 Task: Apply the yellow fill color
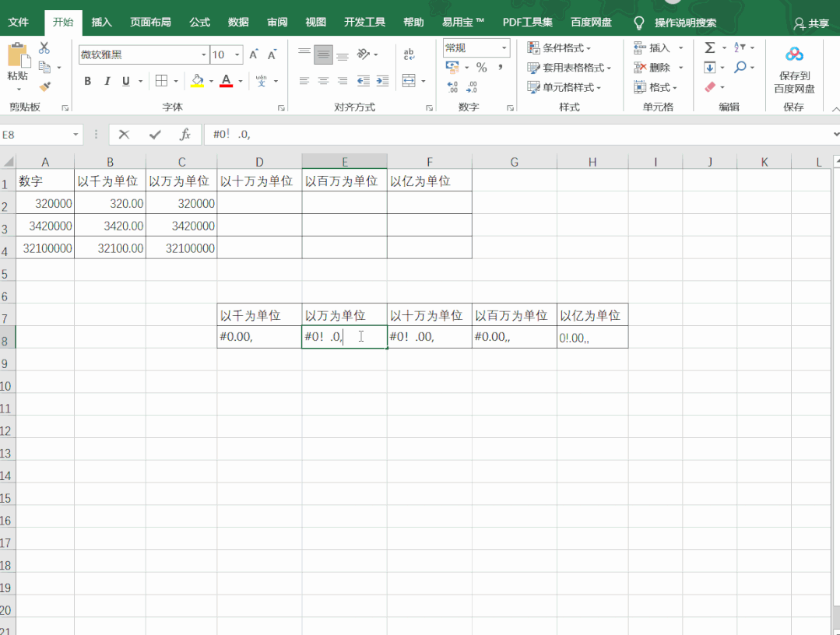coord(197,81)
